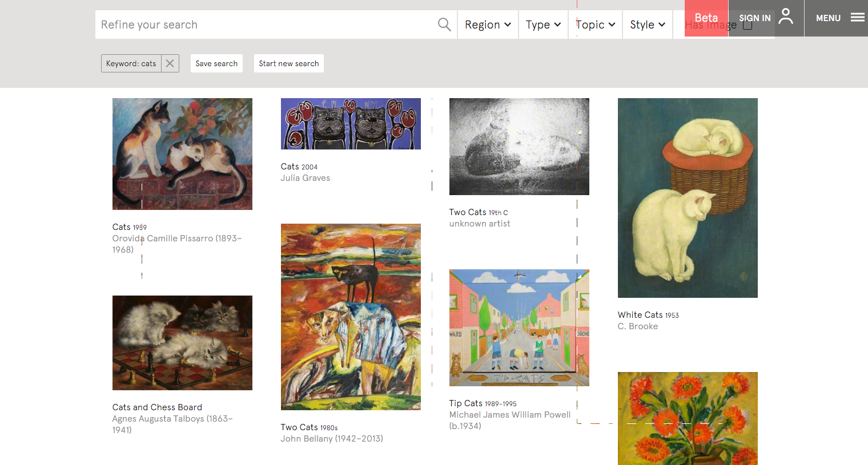Click the SIGN IN link
This screenshot has width=868, height=465.
pos(755,18)
